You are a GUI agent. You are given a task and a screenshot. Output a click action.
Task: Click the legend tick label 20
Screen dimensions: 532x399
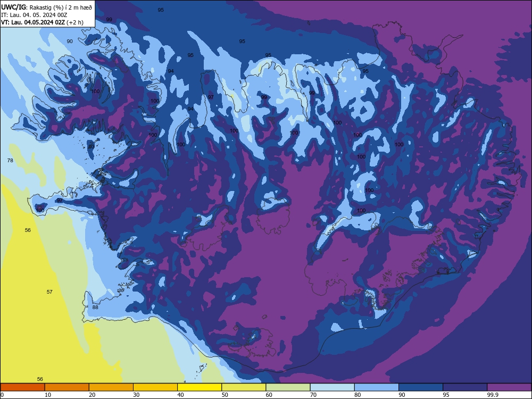[x=92, y=395]
